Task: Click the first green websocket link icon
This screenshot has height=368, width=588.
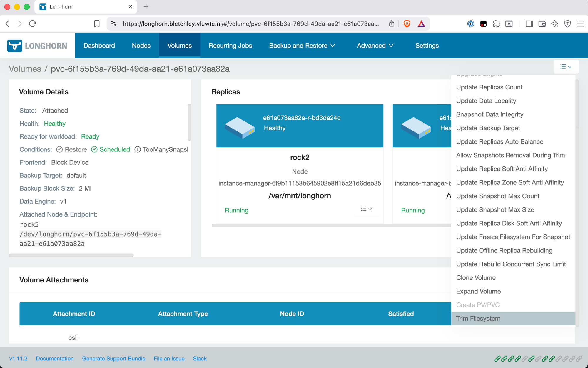Action: click(x=497, y=359)
